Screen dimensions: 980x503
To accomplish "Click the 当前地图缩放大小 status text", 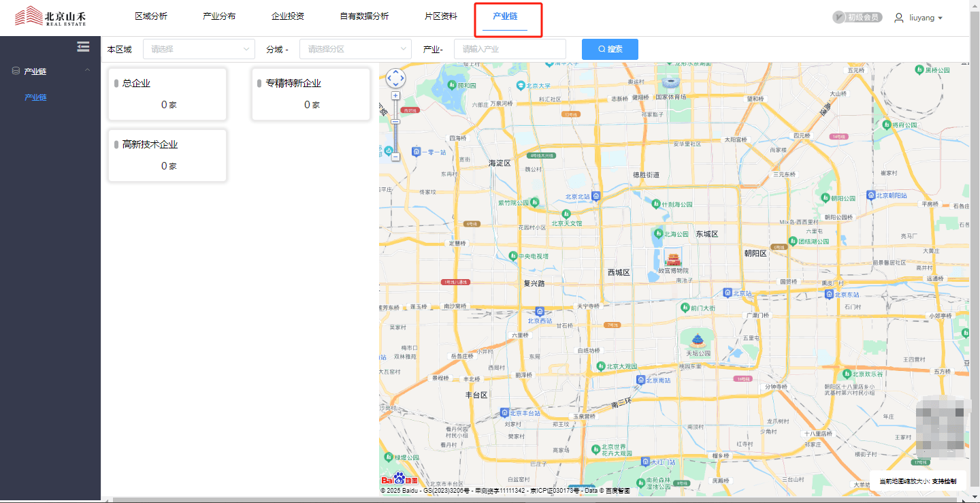I will coord(917,481).
